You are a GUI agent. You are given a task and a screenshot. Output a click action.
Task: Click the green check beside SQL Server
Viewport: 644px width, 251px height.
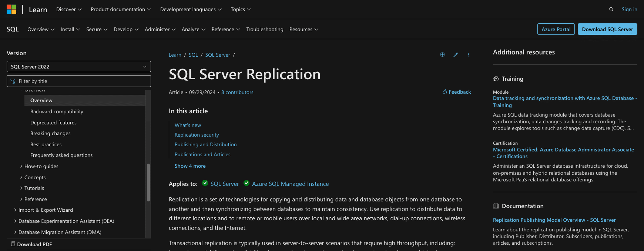pos(205,183)
